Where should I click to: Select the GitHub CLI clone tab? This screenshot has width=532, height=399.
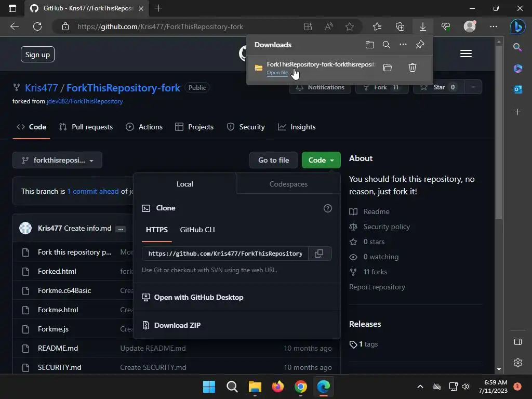(197, 230)
